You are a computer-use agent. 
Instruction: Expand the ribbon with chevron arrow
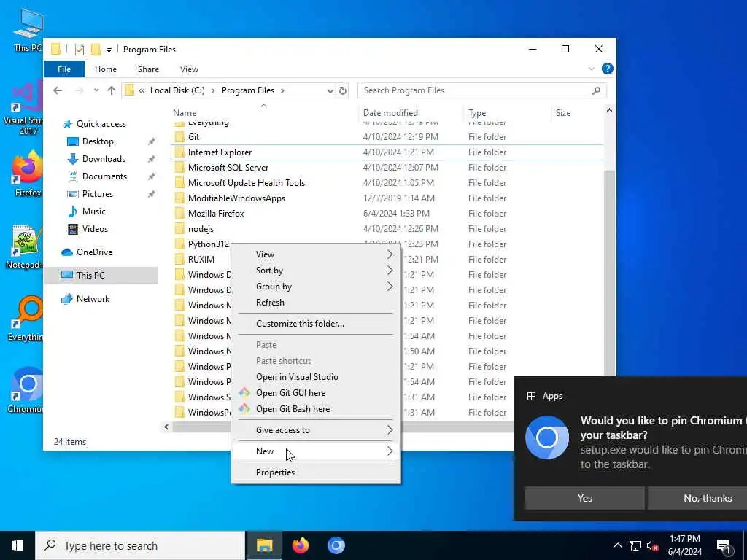point(591,69)
